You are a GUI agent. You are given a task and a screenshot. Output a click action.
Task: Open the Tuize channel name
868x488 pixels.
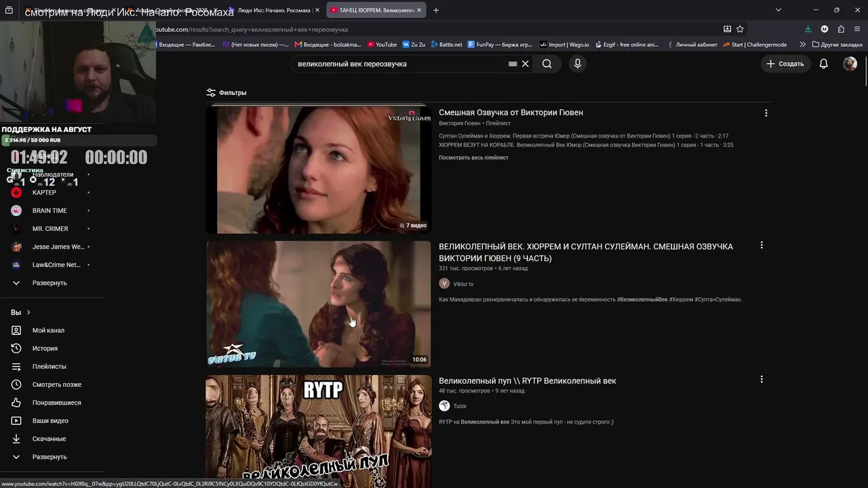pyautogui.click(x=460, y=406)
